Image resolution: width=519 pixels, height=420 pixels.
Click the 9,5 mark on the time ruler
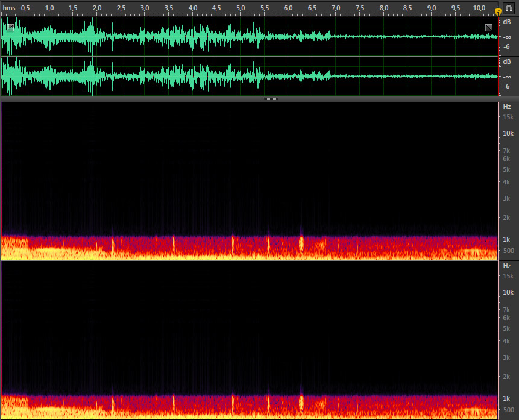(x=456, y=8)
